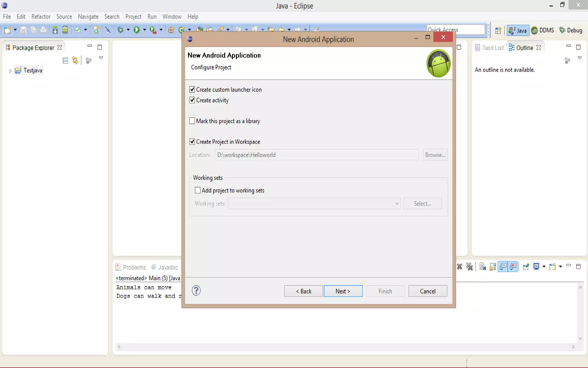This screenshot has height=368, width=588.
Task: Open the Outline view menu triangle
Action: (580, 58)
